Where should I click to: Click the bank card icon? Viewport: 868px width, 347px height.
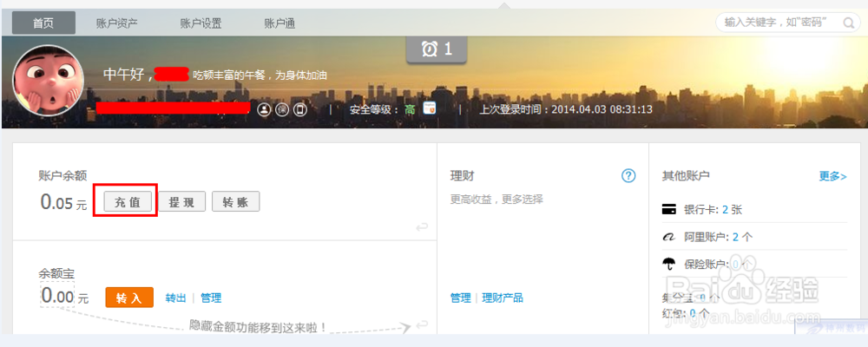[x=668, y=210]
